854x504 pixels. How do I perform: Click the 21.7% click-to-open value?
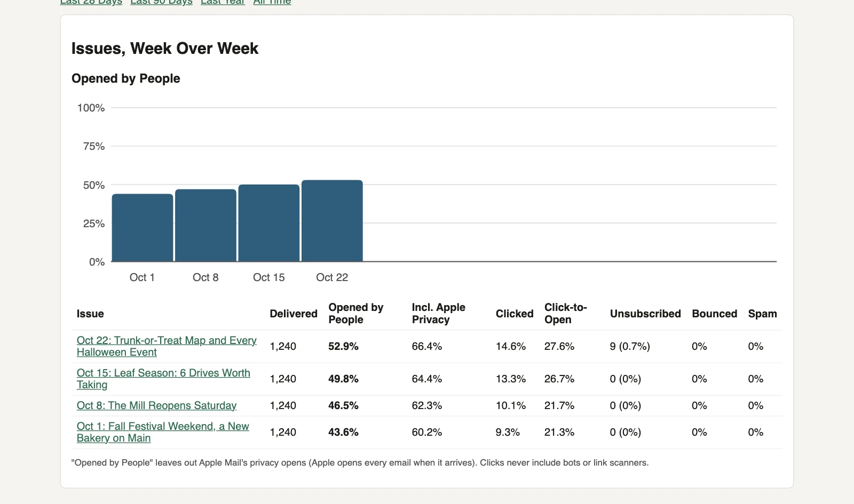coord(559,405)
